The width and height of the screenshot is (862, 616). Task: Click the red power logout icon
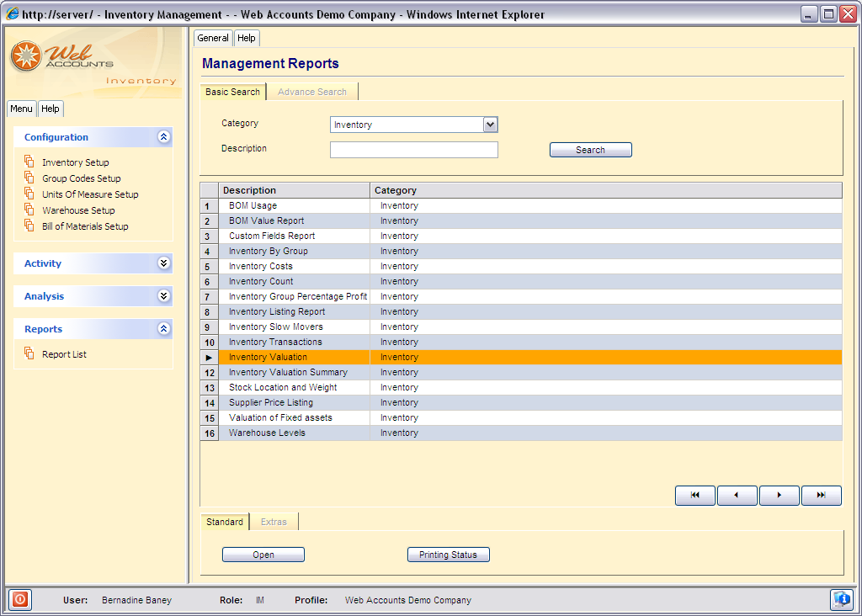point(20,600)
